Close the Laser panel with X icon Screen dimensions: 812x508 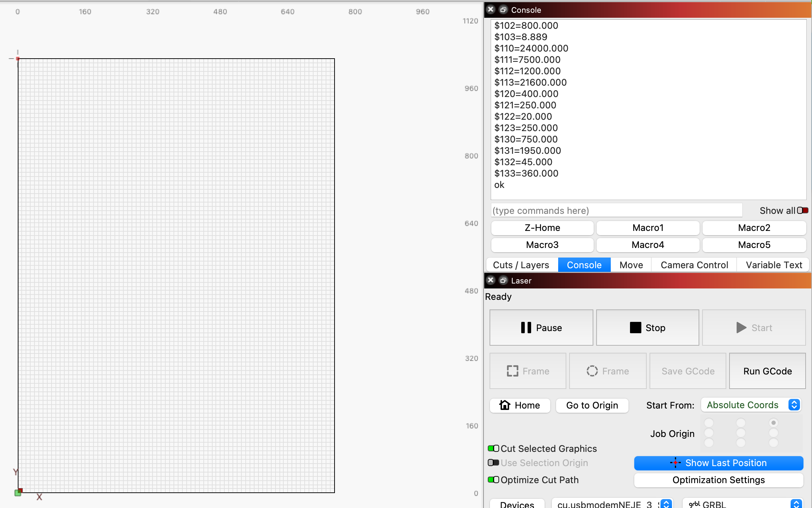(491, 280)
